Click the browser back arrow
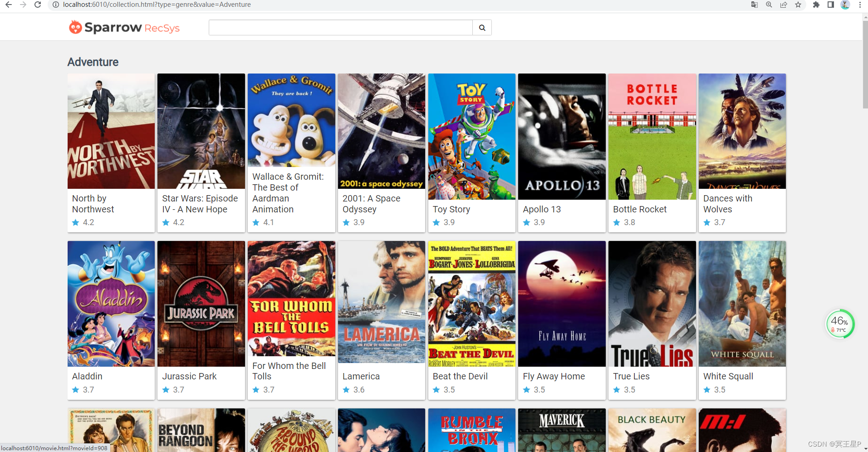 pyautogui.click(x=9, y=5)
